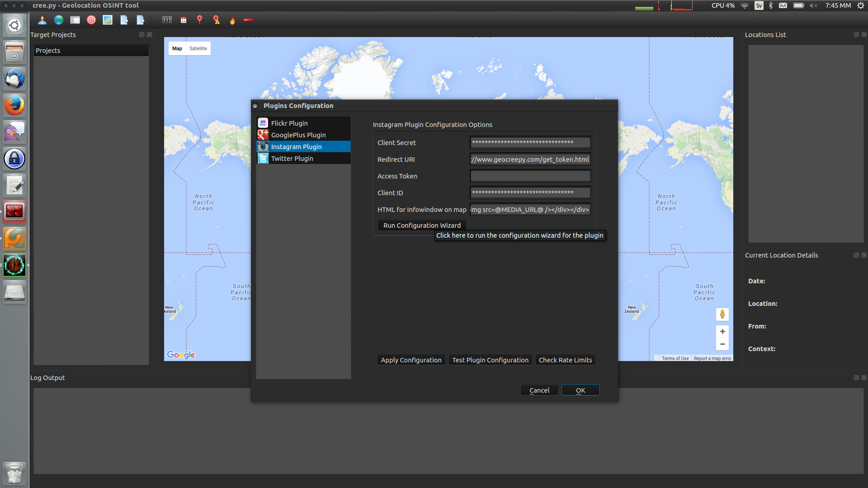Zoom out on the map
The height and width of the screenshot is (488, 868).
(722, 344)
